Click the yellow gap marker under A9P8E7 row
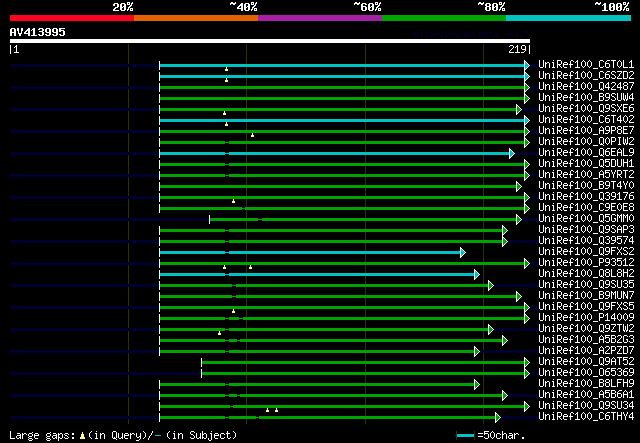640x443 pixels. tap(253, 135)
